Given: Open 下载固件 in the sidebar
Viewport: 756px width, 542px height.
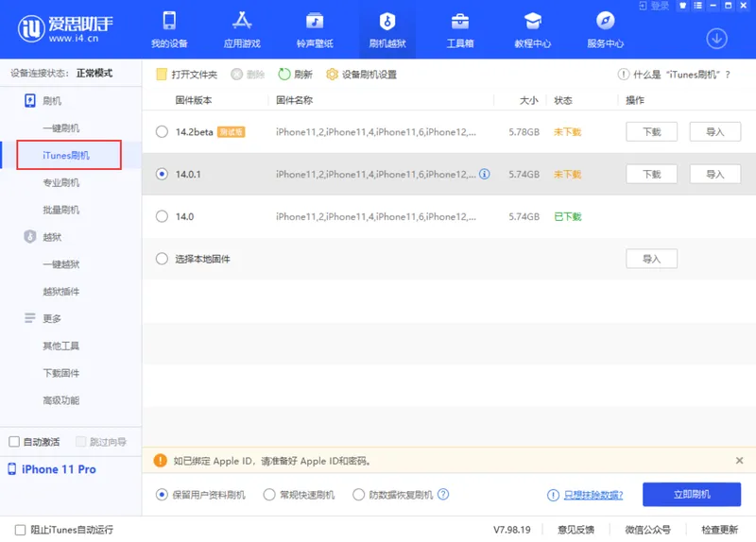Looking at the screenshot, I should pos(61,373).
